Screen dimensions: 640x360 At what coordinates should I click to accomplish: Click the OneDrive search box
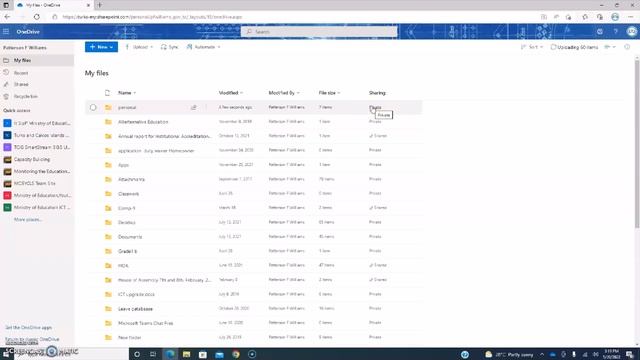click(x=319, y=31)
